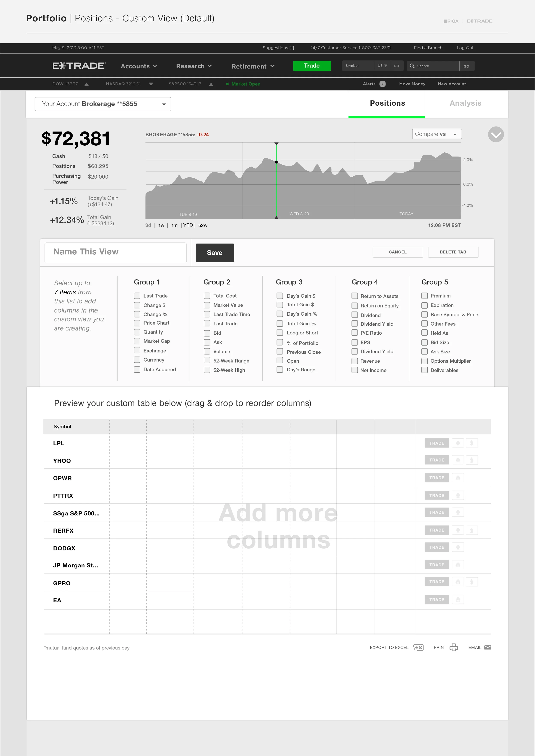Click the bell icon in JP Morgan St row
The image size is (535, 756).
[x=458, y=565]
